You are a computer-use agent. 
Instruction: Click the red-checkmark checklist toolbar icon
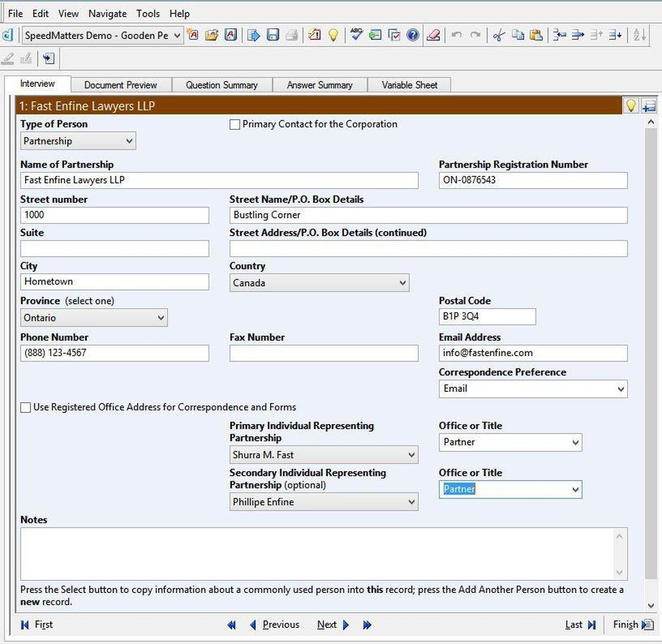(394, 35)
